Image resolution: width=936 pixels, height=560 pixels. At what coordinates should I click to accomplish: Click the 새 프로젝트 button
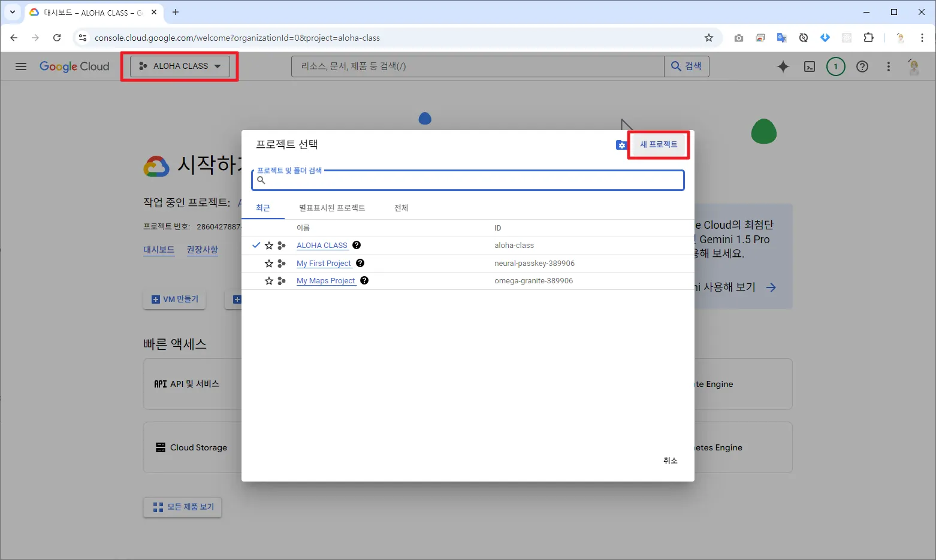pos(659,144)
